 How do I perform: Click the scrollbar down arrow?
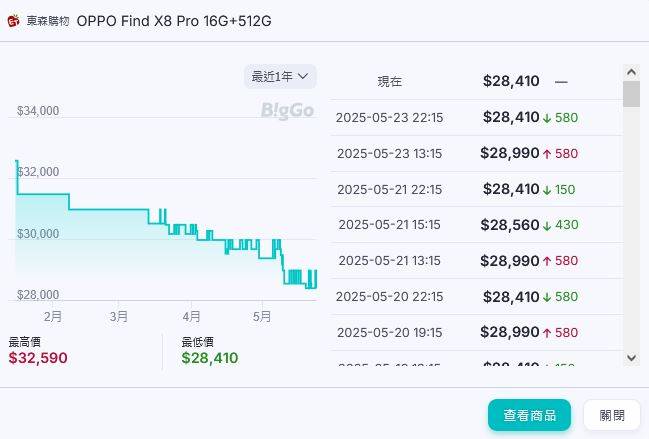click(x=631, y=358)
